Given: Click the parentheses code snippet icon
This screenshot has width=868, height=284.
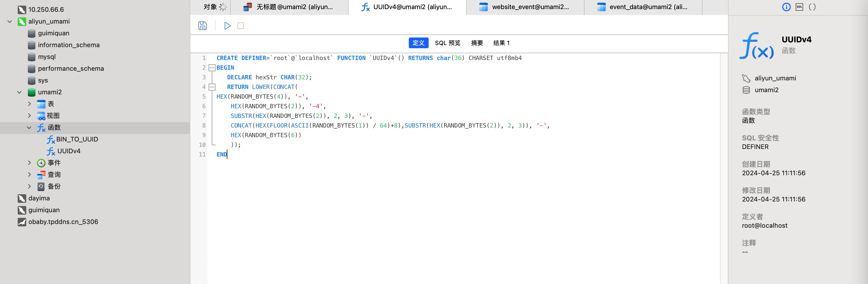Looking at the screenshot, I should (x=812, y=7).
